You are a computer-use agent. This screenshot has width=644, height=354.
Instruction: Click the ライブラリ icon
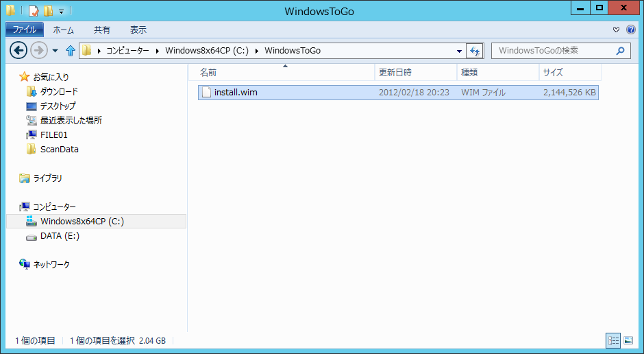[x=25, y=178]
